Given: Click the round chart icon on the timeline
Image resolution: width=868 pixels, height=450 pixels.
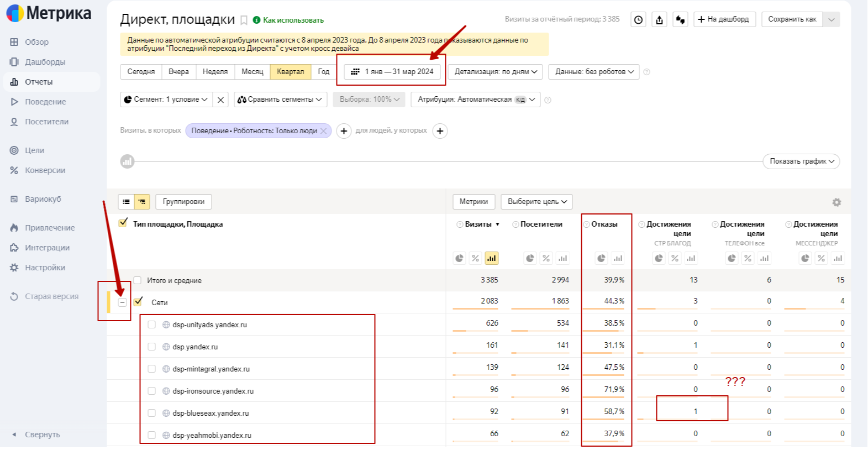Looking at the screenshot, I should pos(128,161).
